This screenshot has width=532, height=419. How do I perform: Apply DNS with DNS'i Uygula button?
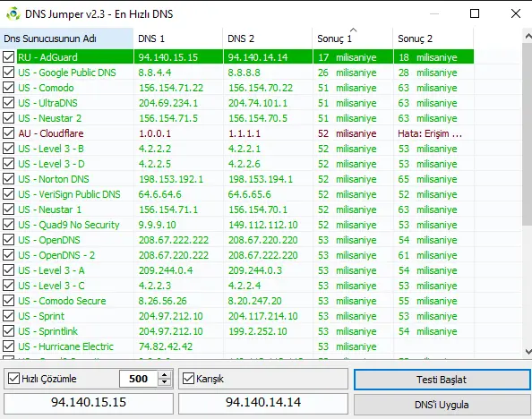[x=442, y=405]
